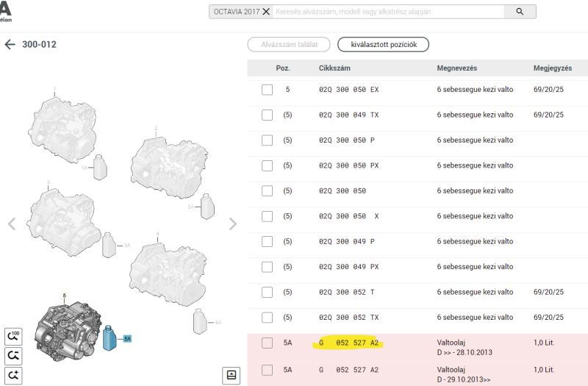This screenshot has width=588, height=386.
Task: Click the Megjegyzés column header
Action: pos(553,68)
